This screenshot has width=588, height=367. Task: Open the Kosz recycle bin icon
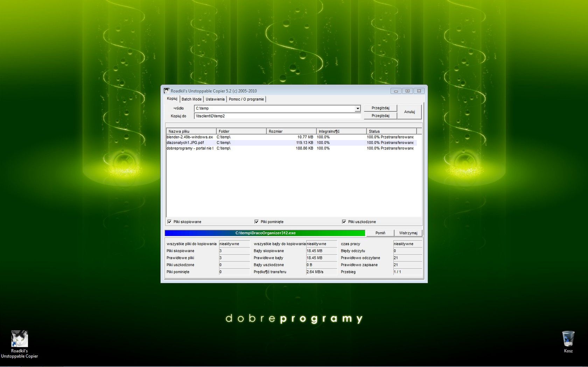pos(568,342)
